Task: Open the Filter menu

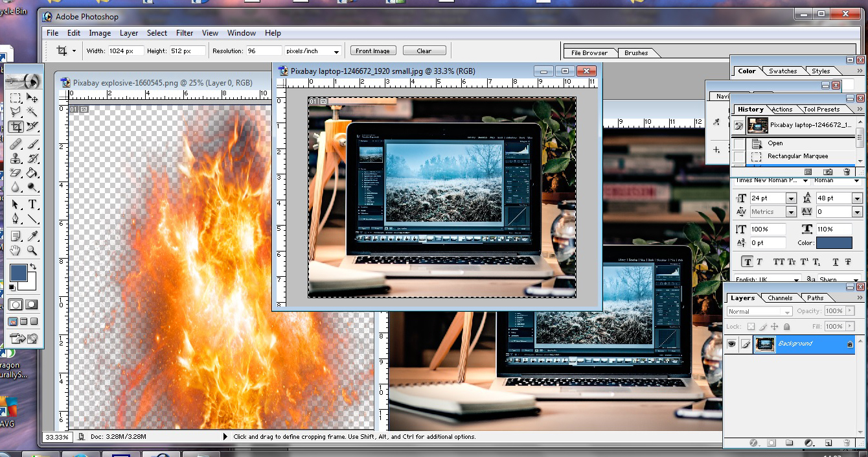Action: pyautogui.click(x=185, y=33)
